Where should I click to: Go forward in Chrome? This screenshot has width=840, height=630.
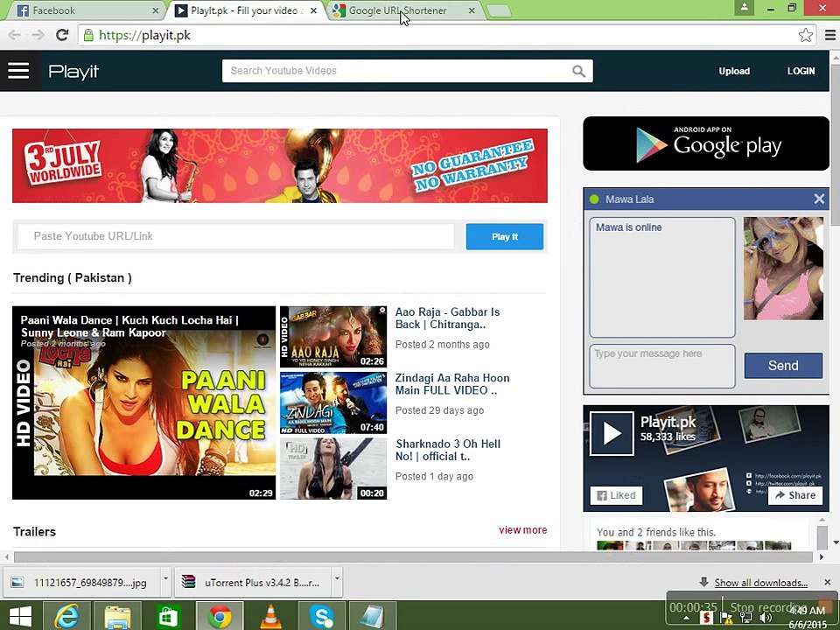point(38,35)
